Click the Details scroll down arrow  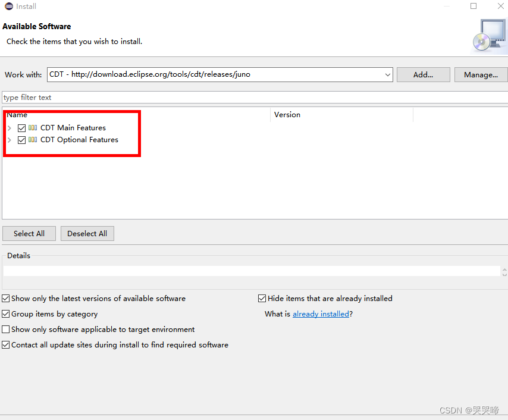coord(504,274)
